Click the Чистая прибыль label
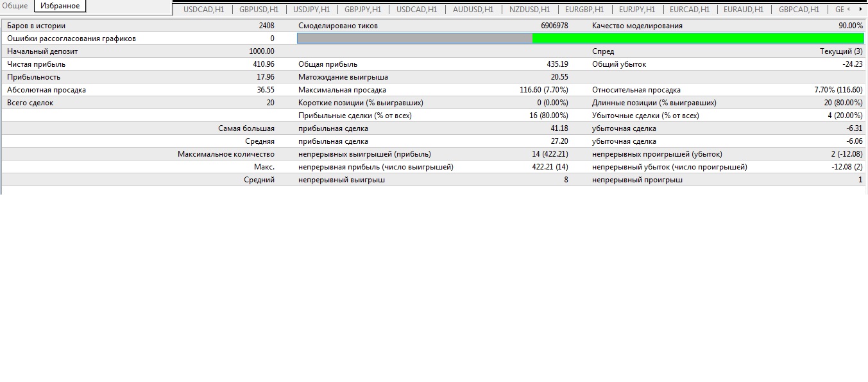This screenshot has width=868, height=382. 36,64
